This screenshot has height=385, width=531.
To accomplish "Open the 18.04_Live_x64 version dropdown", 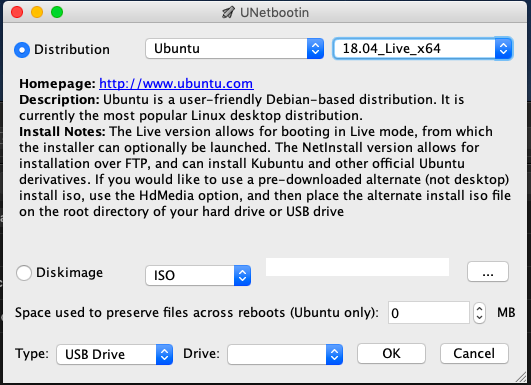I will pyautogui.click(x=423, y=48).
